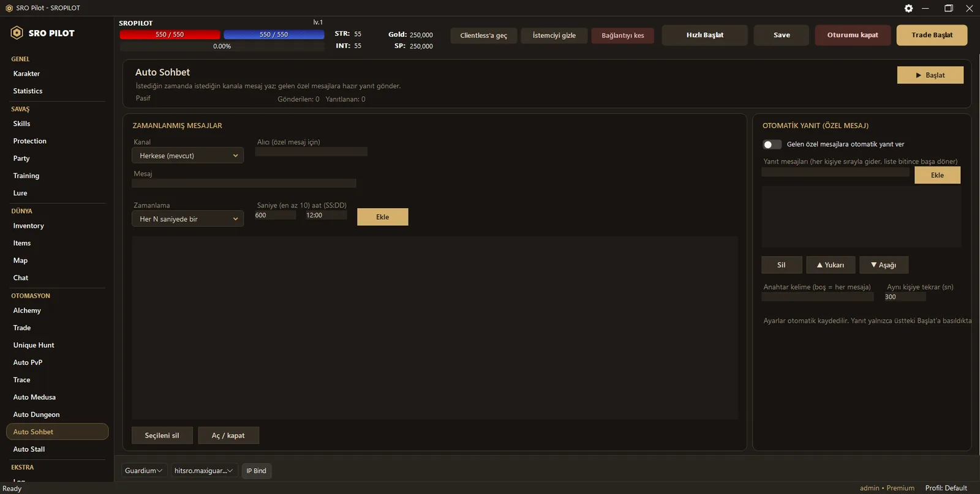The width and height of the screenshot is (980, 494).
Task: Open the hitsro.maxiguar server dropdown
Action: coord(204,471)
